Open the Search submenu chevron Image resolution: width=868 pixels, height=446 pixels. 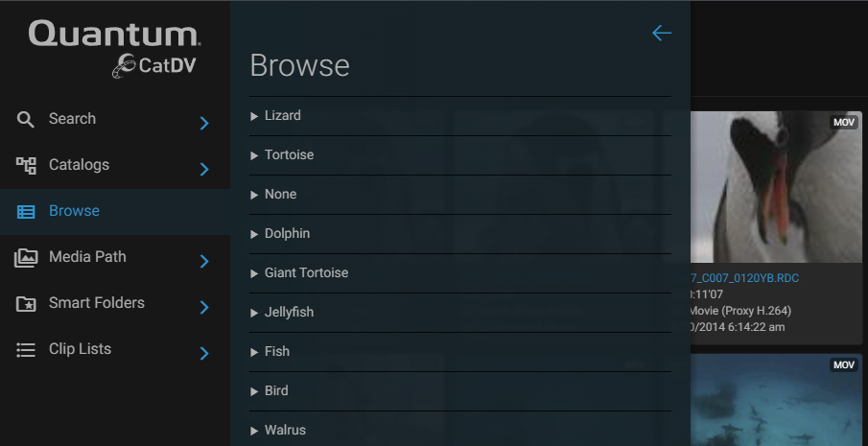click(x=204, y=123)
